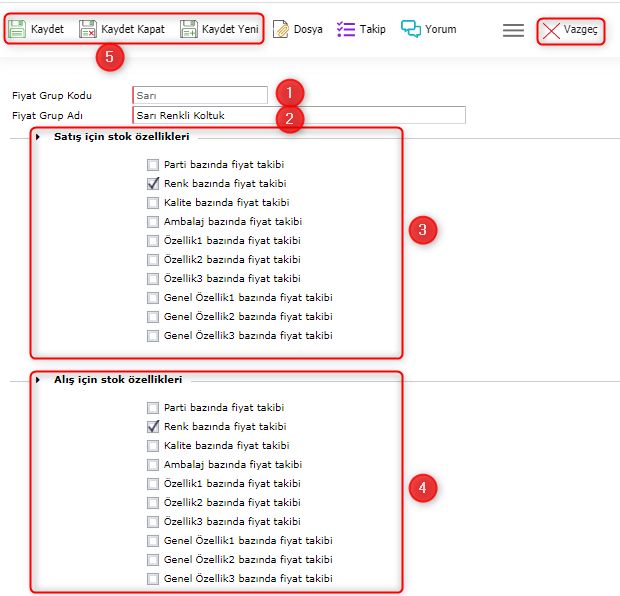620x596 pixels.
Task: Open the Dosya paperclip icon
Action: tap(281, 29)
